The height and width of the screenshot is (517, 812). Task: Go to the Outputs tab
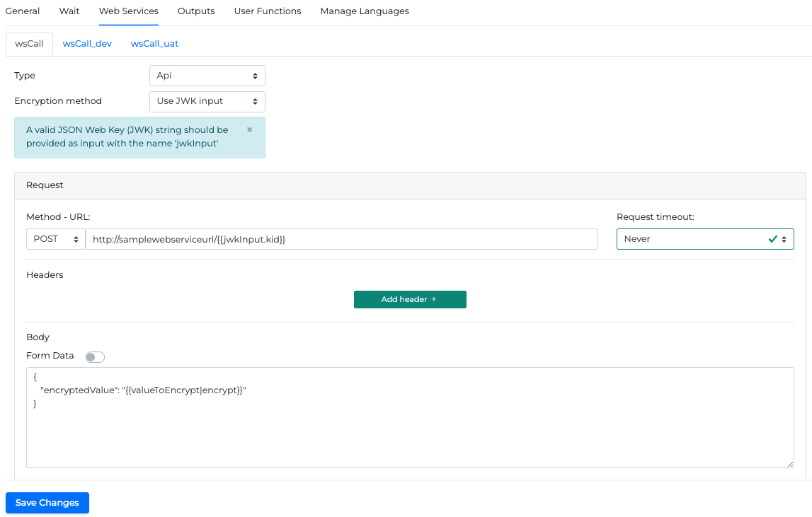[x=196, y=11]
